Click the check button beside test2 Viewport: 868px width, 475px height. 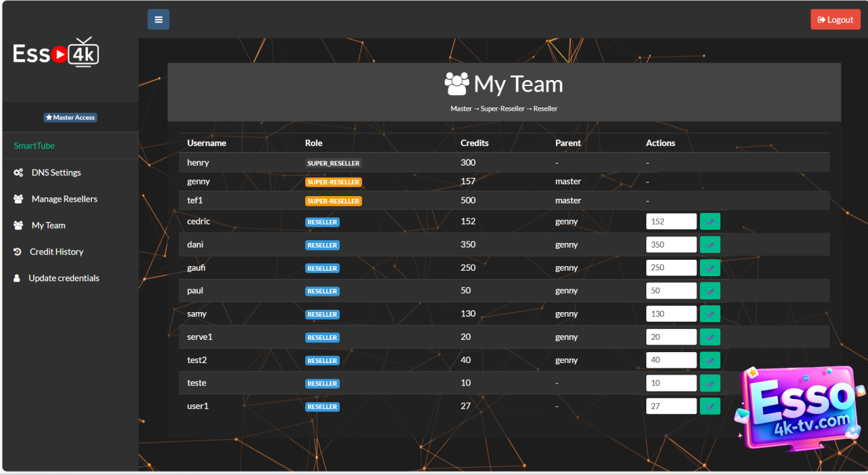click(x=710, y=360)
